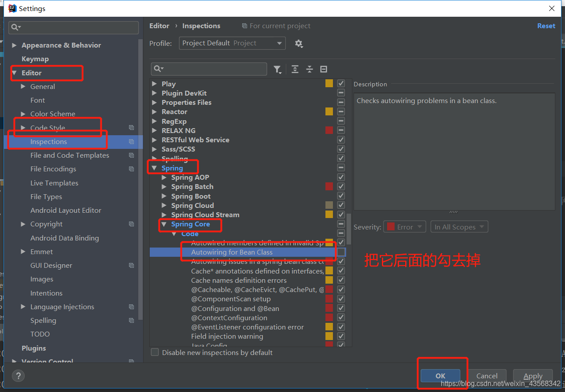Click the For current project icon
The height and width of the screenshot is (392, 565).
(244, 26)
